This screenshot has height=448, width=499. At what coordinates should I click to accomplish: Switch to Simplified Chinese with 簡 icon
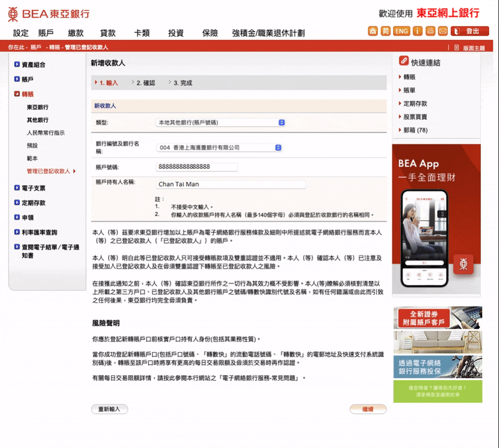(x=385, y=31)
